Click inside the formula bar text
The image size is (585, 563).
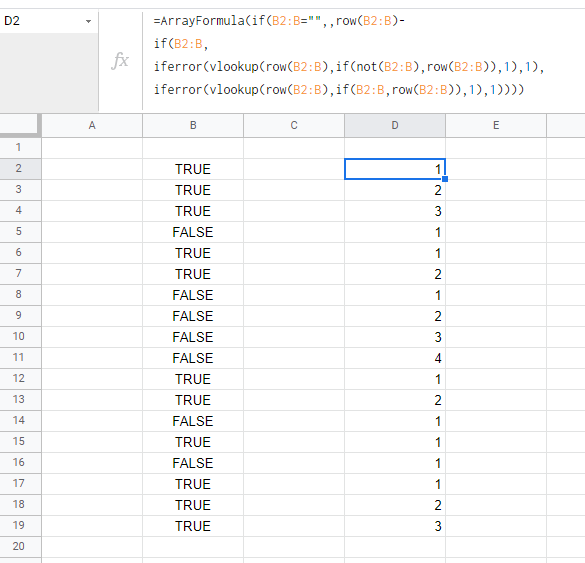pyautogui.click(x=348, y=55)
